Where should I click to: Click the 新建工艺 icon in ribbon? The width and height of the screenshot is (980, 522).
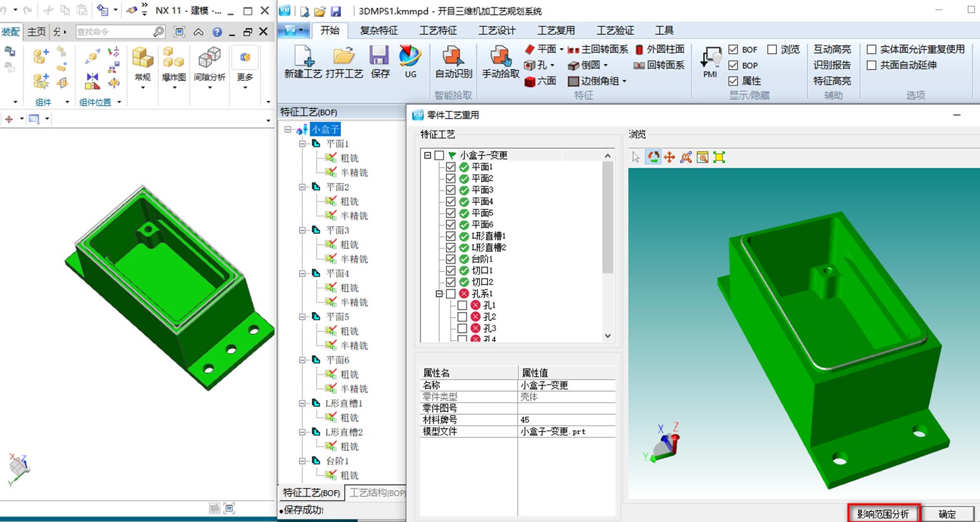point(303,61)
